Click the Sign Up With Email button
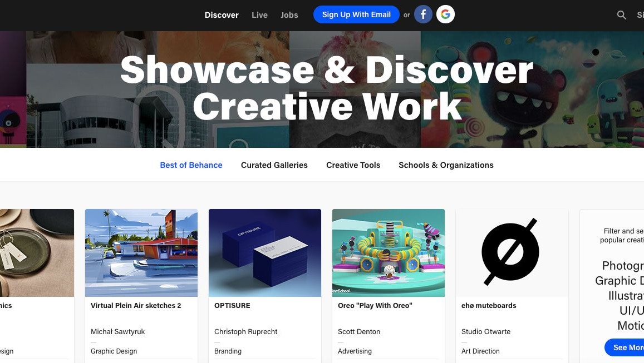 click(356, 14)
